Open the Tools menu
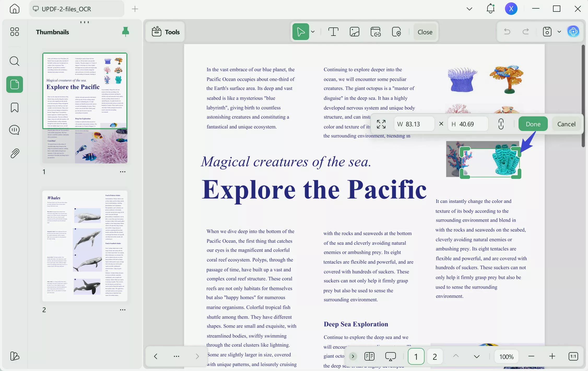 click(166, 32)
